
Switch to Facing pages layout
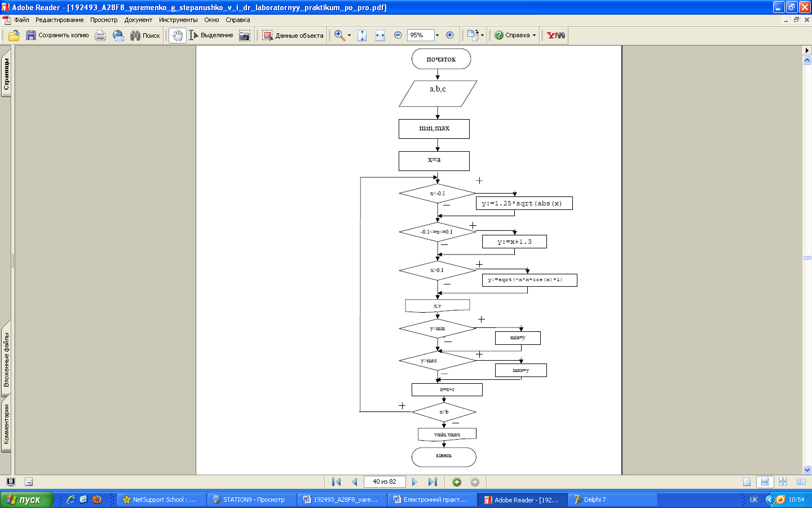coord(801,482)
